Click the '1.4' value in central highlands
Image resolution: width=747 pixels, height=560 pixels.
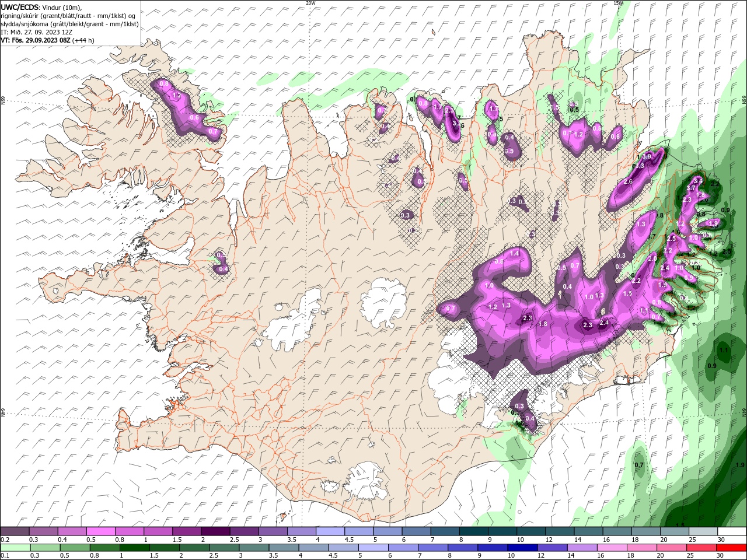point(514,253)
